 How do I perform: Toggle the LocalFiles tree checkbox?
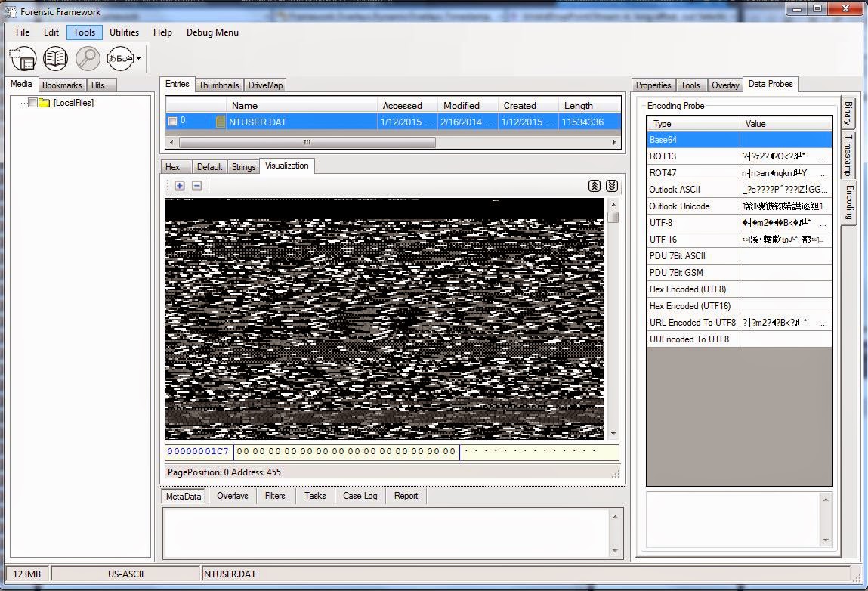click(32, 103)
